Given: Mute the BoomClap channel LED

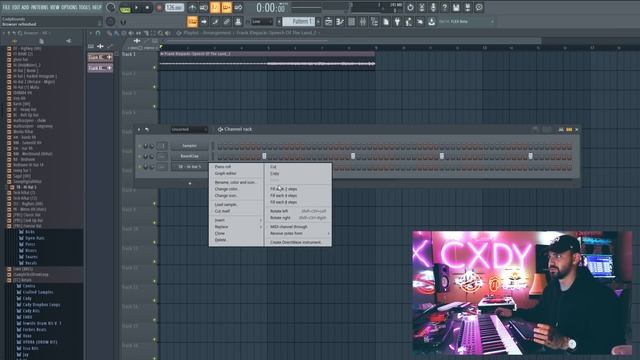Looking at the screenshot, I should point(140,156).
